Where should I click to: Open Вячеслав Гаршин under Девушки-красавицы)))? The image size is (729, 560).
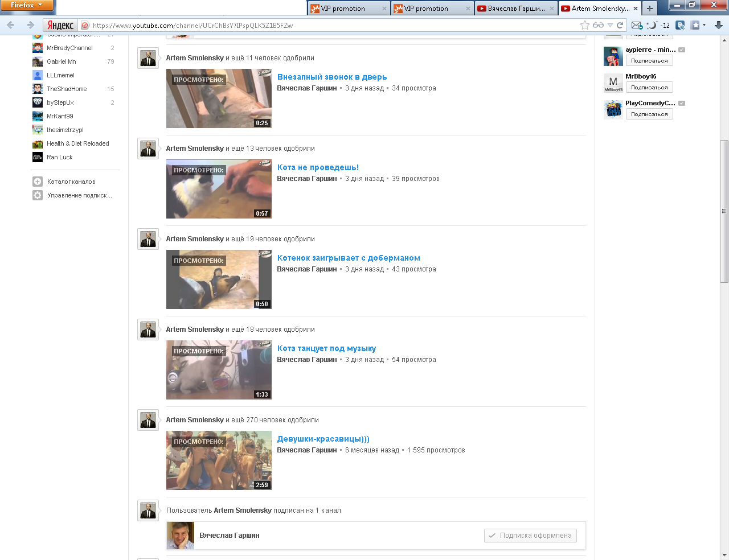click(307, 450)
